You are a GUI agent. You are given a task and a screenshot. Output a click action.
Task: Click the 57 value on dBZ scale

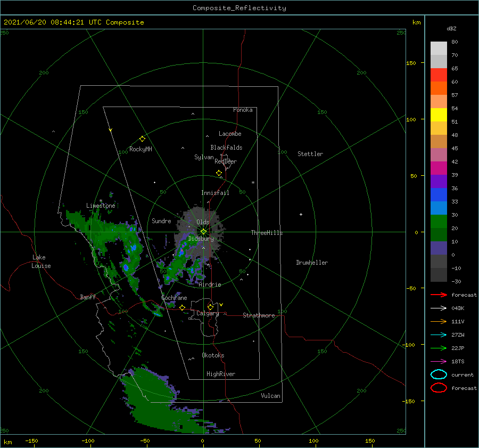pyautogui.click(x=455, y=95)
